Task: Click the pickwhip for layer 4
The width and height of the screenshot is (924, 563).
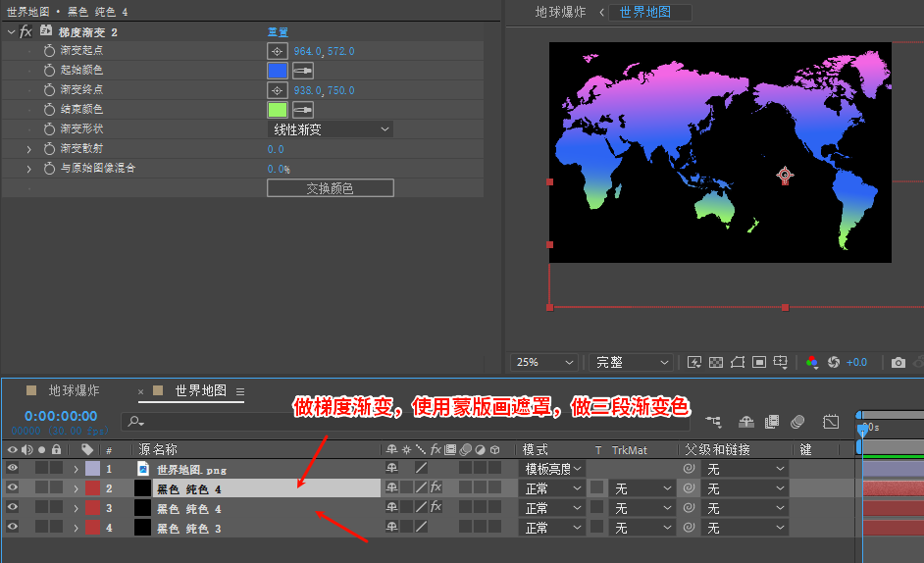Action: pyautogui.click(x=689, y=527)
